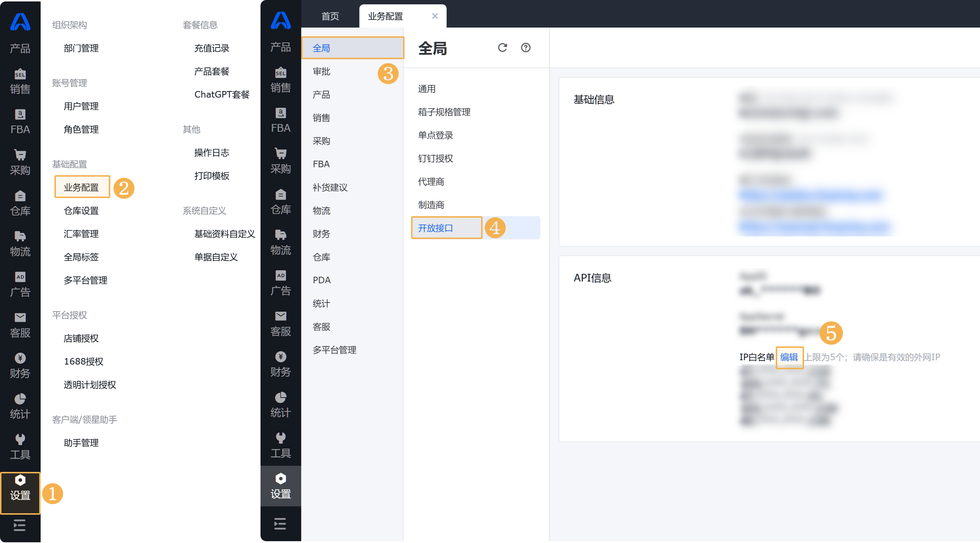Open 店铺授权 under 平台授权
This screenshot has height=543, width=980.
click(x=81, y=338)
